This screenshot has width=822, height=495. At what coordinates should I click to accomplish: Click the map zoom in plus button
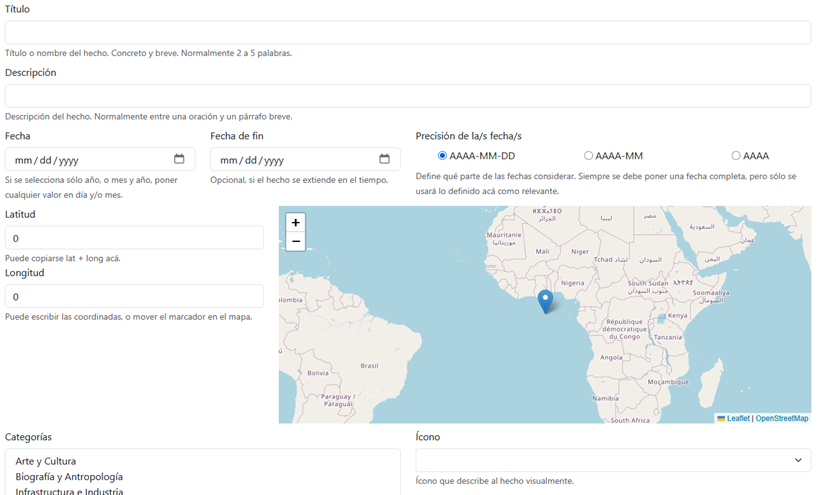coord(295,223)
